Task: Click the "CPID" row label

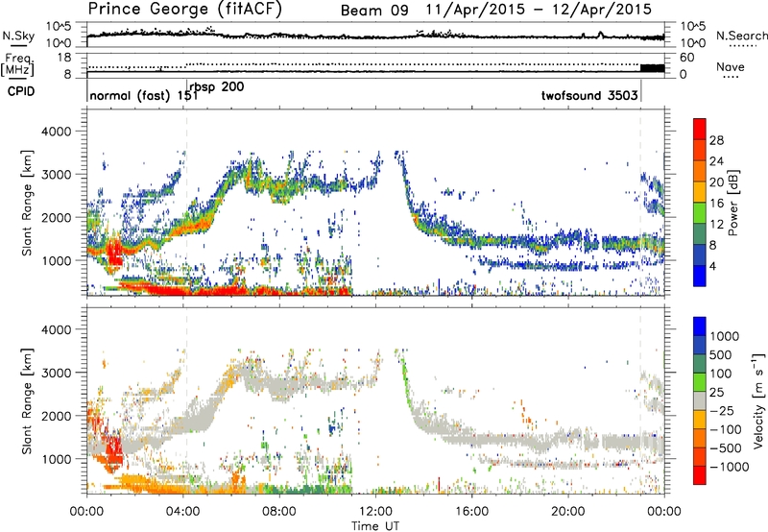Action: pyautogui.click(x=21, y=91)
